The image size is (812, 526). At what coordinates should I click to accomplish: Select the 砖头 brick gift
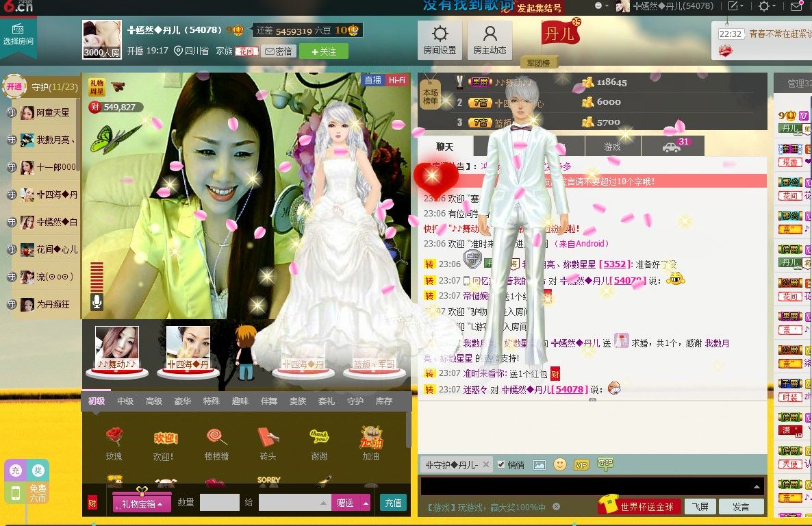[268, 443]
